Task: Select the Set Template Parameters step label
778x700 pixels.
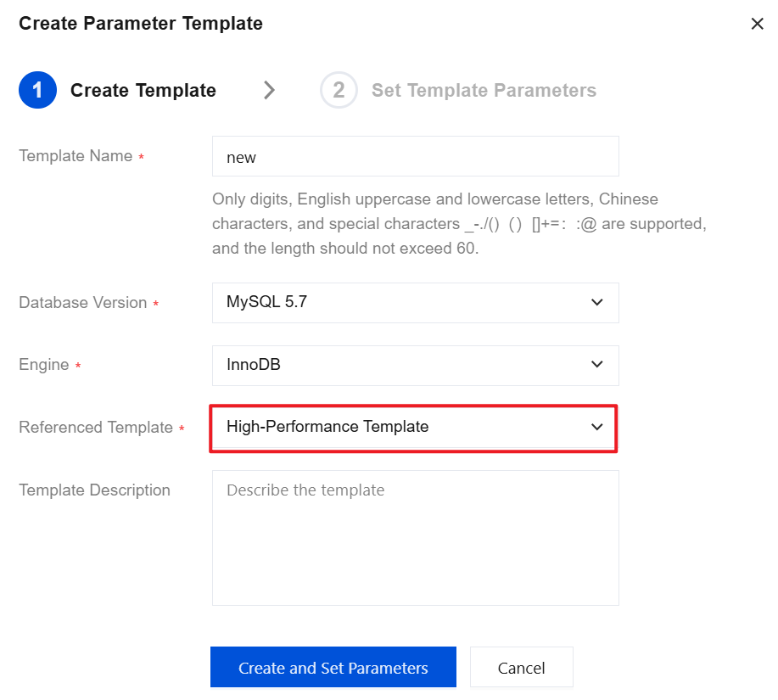Action: coord(484,90)
